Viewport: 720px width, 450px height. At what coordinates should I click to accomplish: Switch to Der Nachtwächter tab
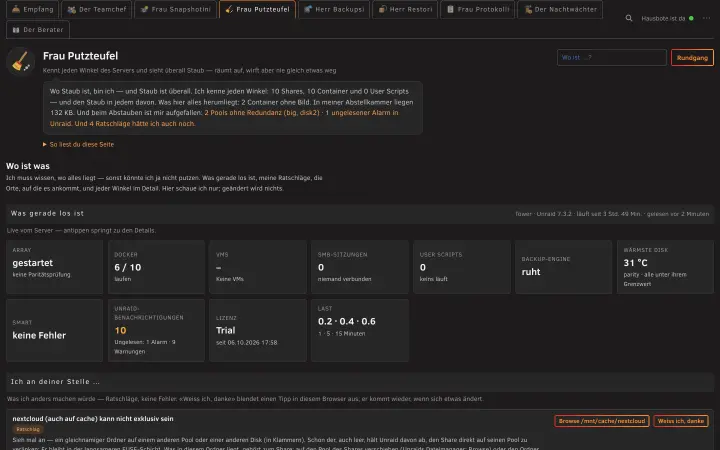coord(560,9)
